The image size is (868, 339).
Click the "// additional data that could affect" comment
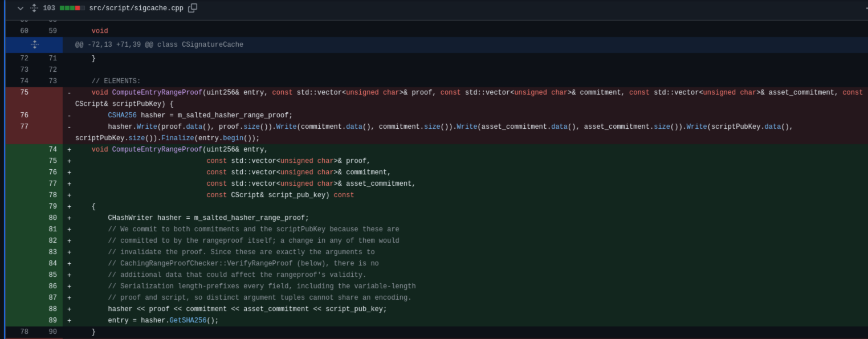pyautogui.click(x=237, y=275)
